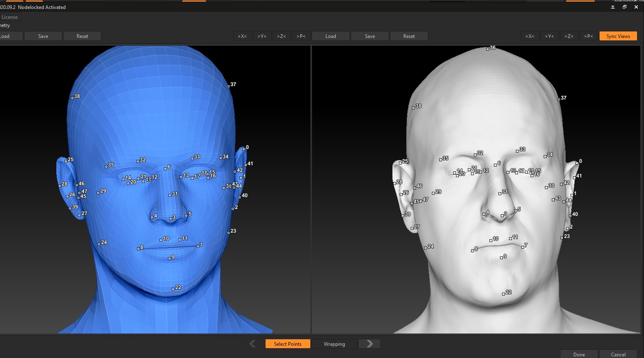Screen dimensions: 644x358
Task: Select point 33 on the gray scan eyebrow
Action: [518, 151]
